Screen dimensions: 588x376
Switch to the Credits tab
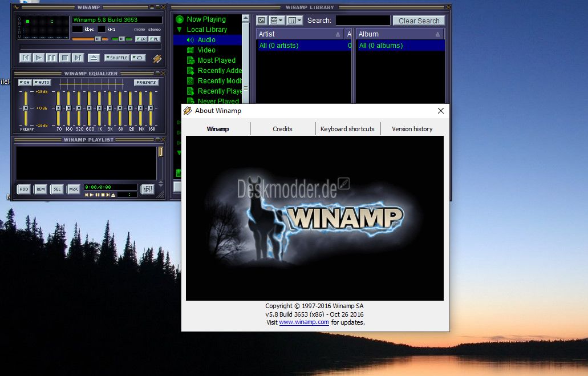pyautogui.click(x=282, y=129)
